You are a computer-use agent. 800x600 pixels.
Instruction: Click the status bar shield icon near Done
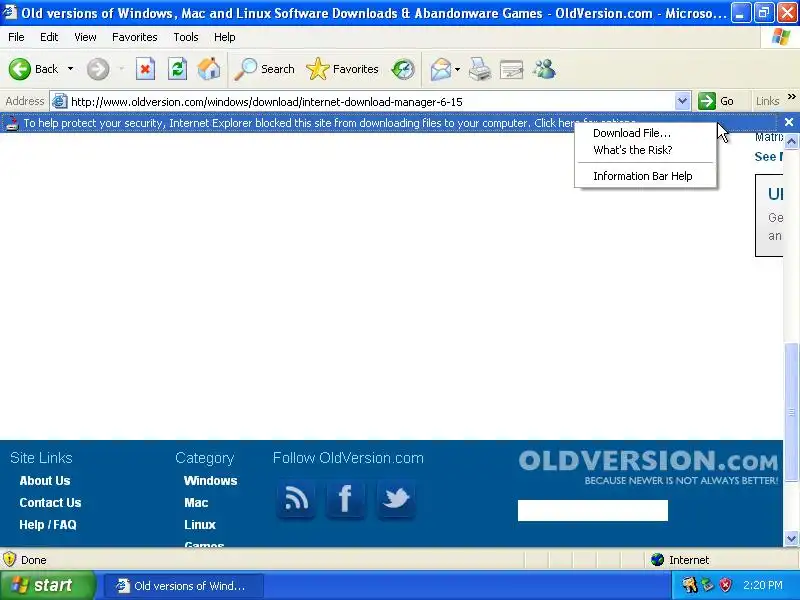pos(10,559)
